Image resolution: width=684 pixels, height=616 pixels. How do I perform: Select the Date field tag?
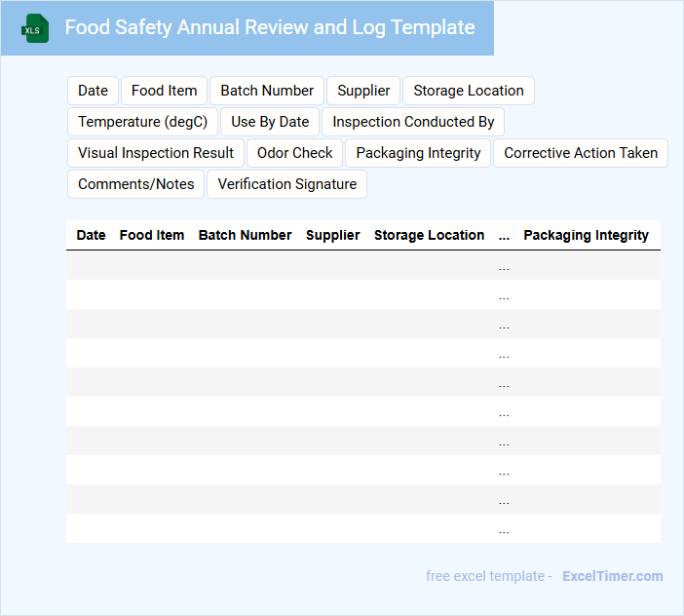coord(93,91)
